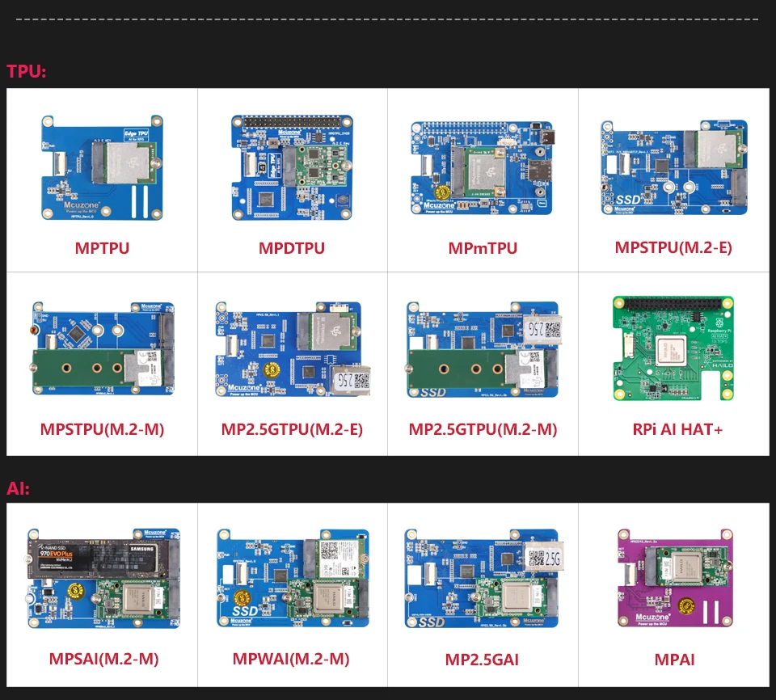Click the "MPTPU" text label
The height and width of the screenshot is (700, 776).
[x=102, y=248]
